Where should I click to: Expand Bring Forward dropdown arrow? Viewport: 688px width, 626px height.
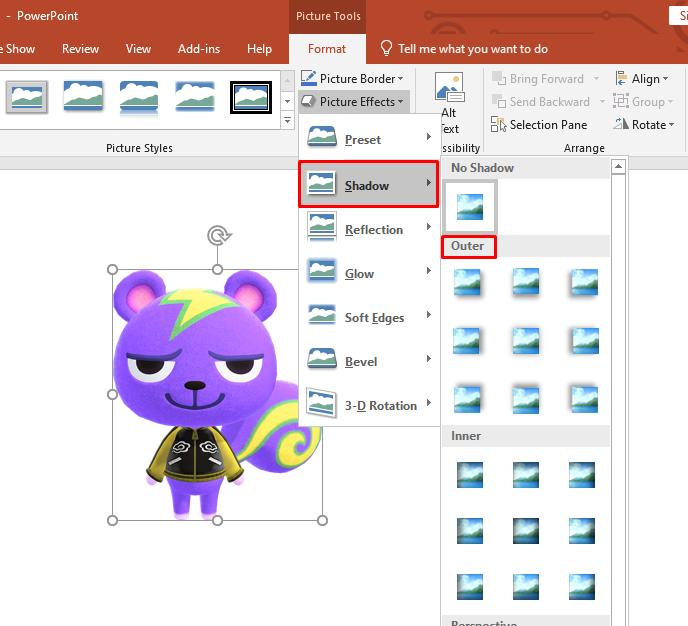coord(596,79)
